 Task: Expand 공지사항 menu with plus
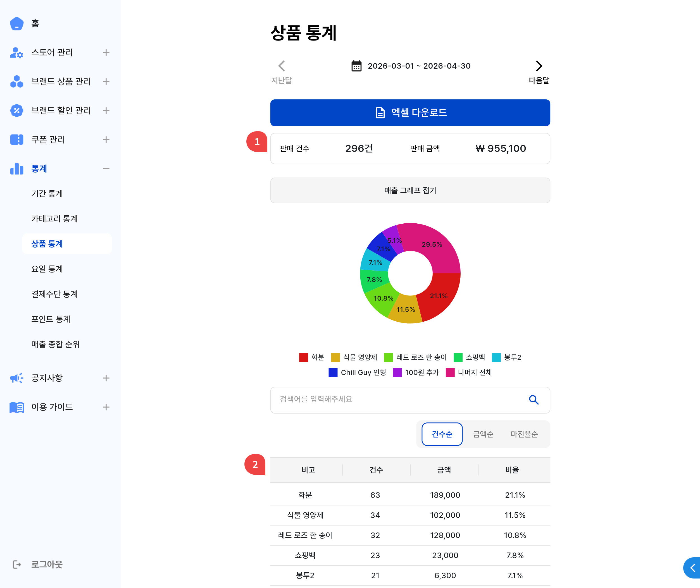point(106,378)
